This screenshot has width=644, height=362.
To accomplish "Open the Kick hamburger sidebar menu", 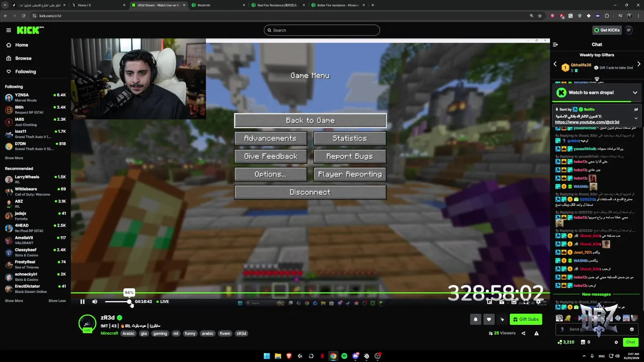I will [9, 30].
